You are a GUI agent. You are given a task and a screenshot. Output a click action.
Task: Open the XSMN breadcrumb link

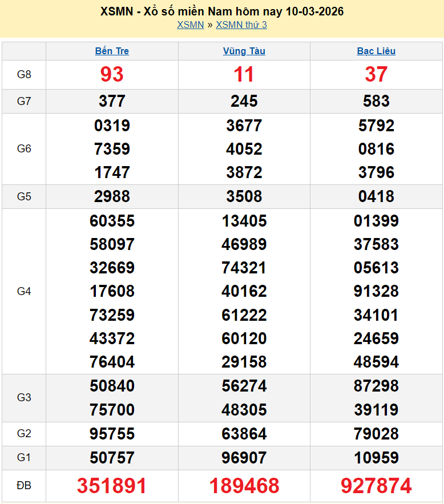(x=190, y=25)
